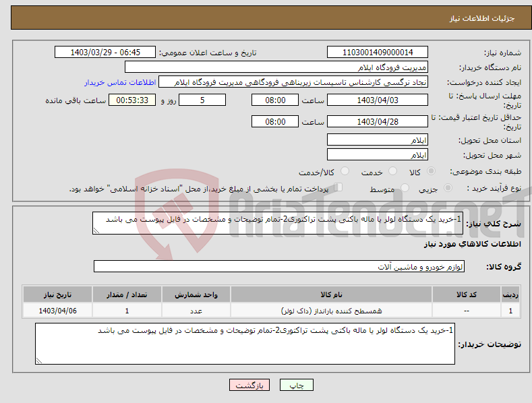Toggle the اسناد خزانه اسلامی payment checkbox
Image resolution: width=532 pixels, height=403 pixels.
tap(338, 187)
